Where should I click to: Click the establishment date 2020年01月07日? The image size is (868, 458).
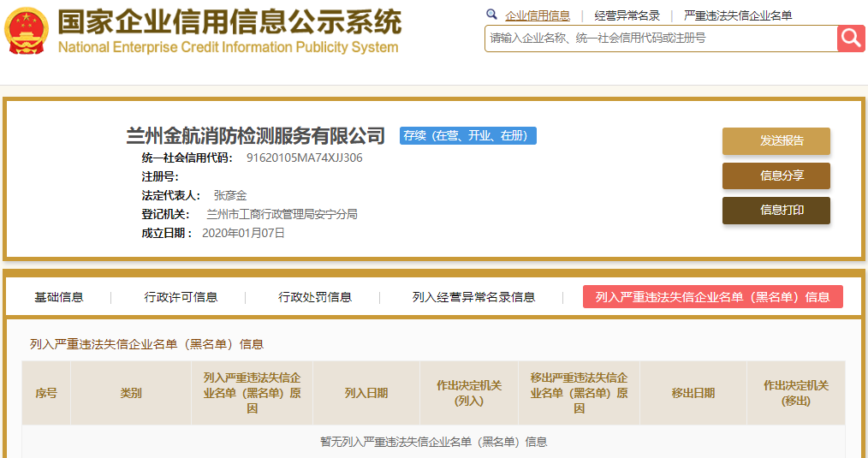pos(244,233)
